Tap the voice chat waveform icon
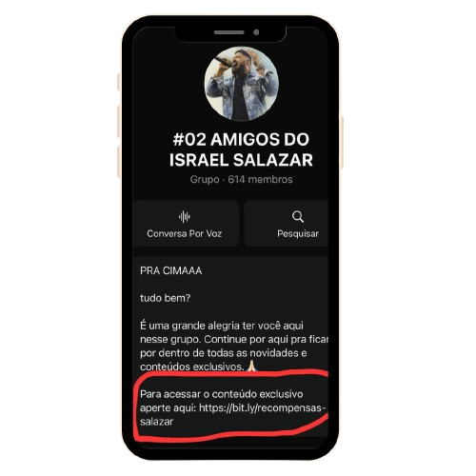476x476 pixels. (184, 217)
